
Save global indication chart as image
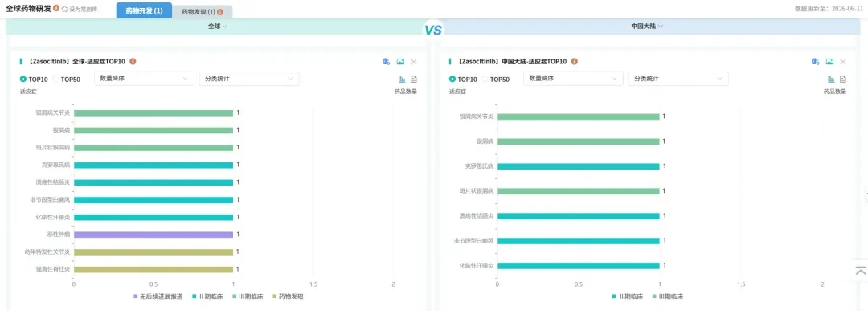[400, 61]
